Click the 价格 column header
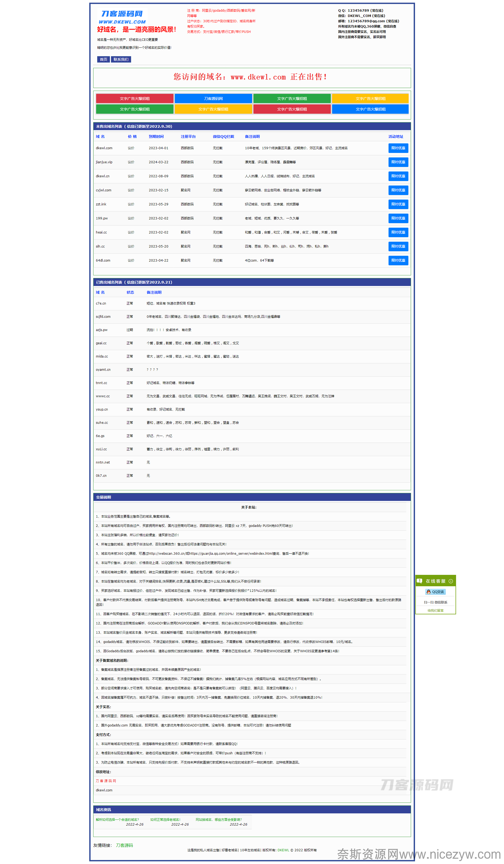 coord(132,136)
